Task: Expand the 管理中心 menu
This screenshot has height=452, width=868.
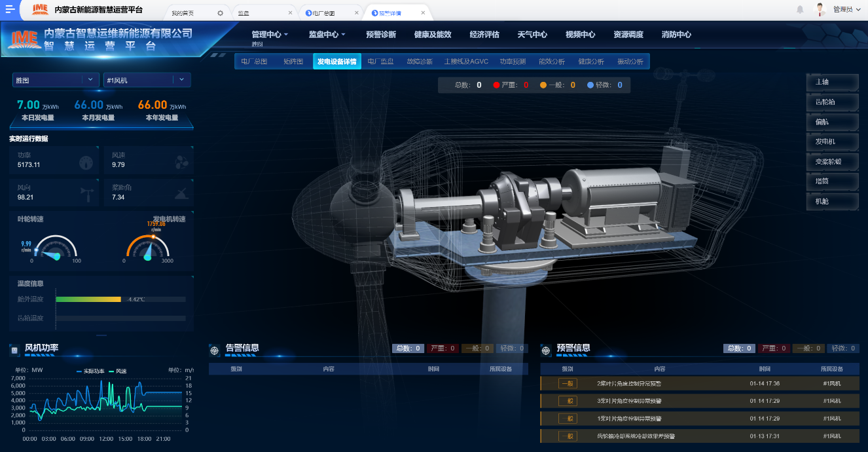Action: click(x=270, y=35)
